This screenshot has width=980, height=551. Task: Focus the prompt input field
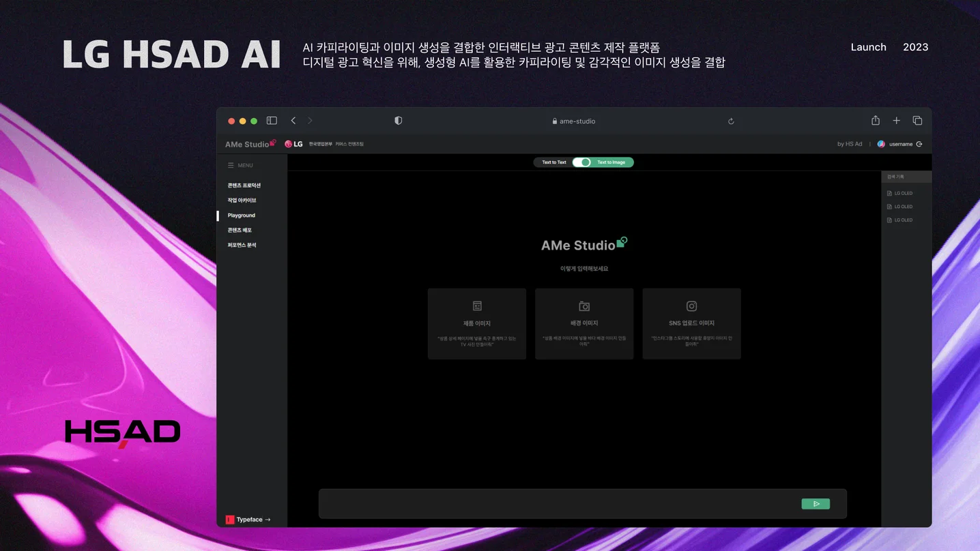[583, 504]
